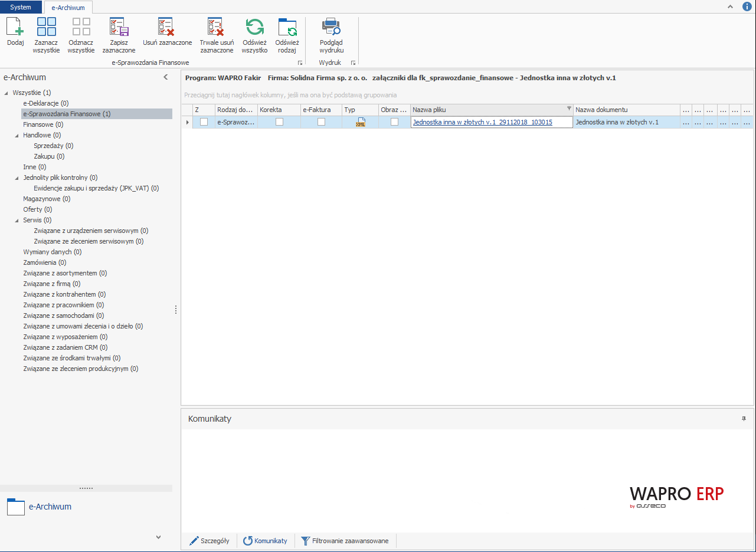Viewport: 756px width, 552px height.
Task: Click the XML file type icon in the row
Action: click(x=361, y=122)
